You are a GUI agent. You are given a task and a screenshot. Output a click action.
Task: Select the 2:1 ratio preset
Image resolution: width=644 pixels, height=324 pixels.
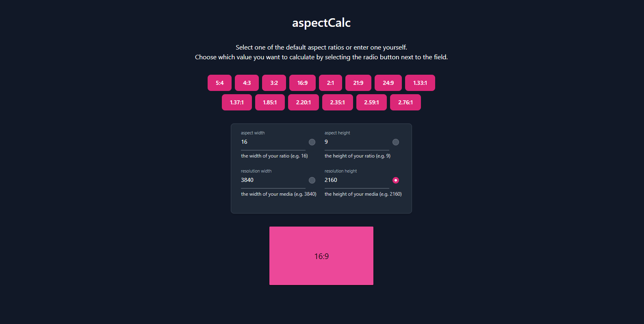[330, 83]
